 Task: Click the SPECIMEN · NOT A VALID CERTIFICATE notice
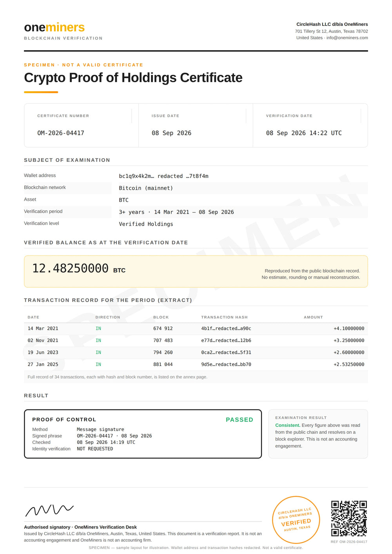pyautogui.click(x=83, y=65)
